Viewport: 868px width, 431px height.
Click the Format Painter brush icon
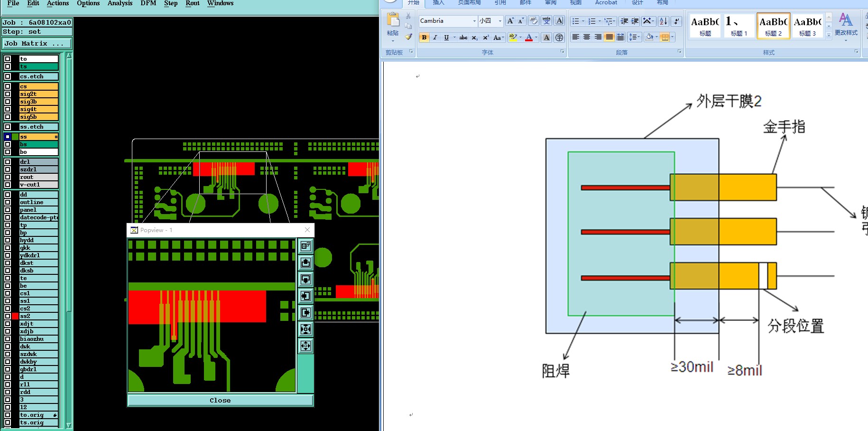408,37
